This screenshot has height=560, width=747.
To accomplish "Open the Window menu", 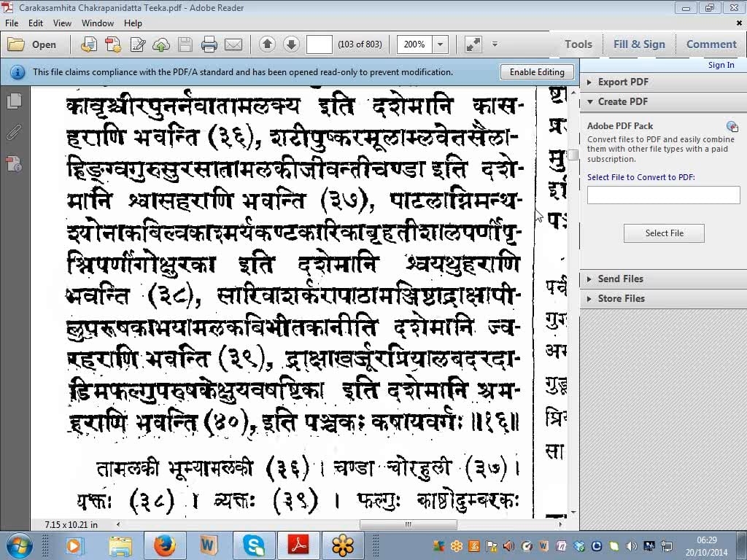I will (x=97, y=23).
